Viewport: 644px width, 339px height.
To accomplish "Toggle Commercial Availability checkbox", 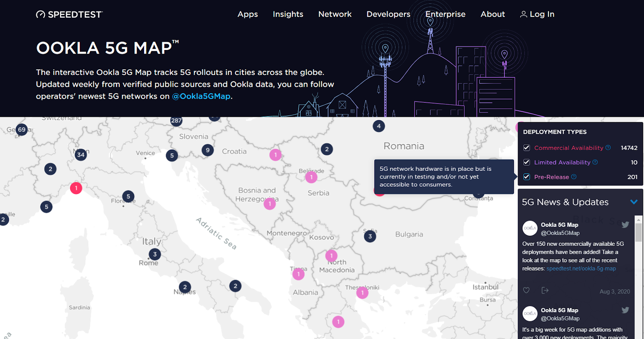I will 526,148.
